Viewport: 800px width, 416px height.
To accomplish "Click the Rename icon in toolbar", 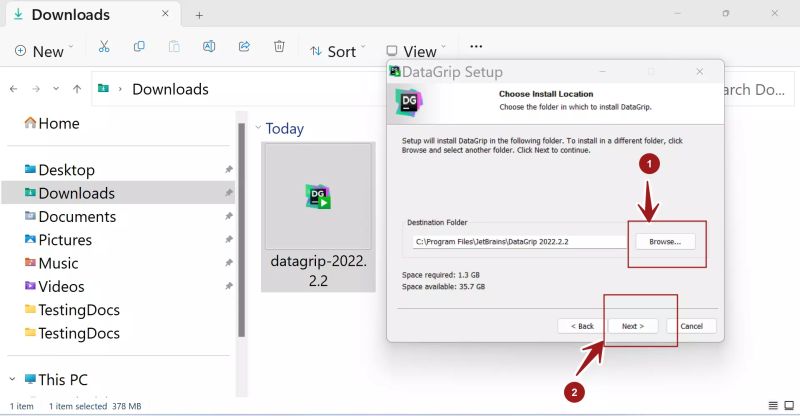I will (209, 47).
